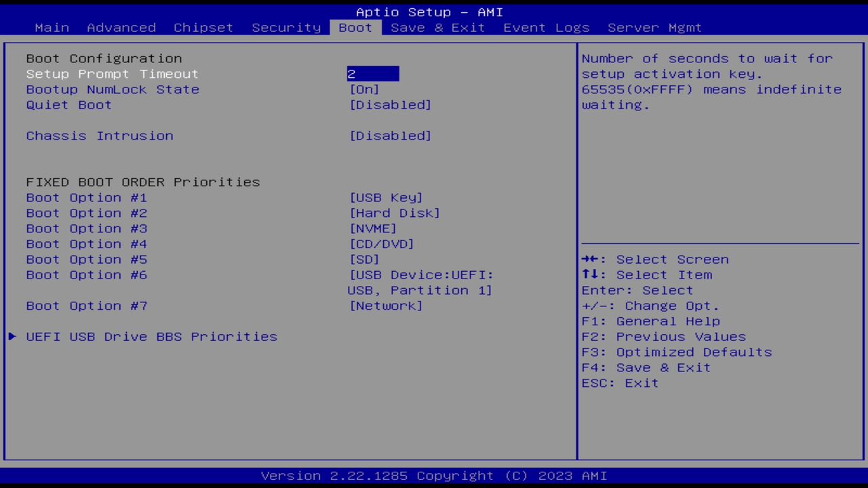Open Boot Option #2 [Hard Disk] dropdown
Screen dimensions: 868x488
coord(395,213)
